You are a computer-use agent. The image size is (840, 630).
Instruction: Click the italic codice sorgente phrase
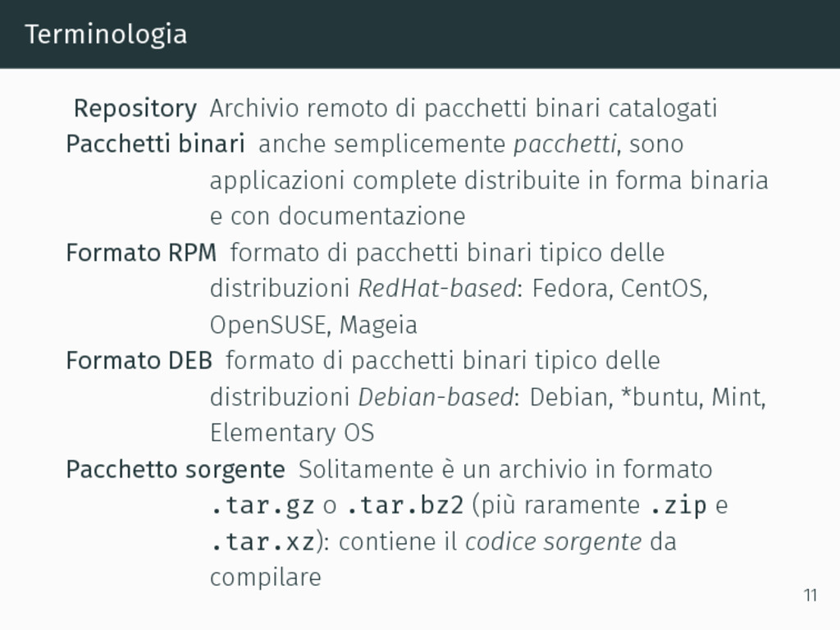click(554, 542)
